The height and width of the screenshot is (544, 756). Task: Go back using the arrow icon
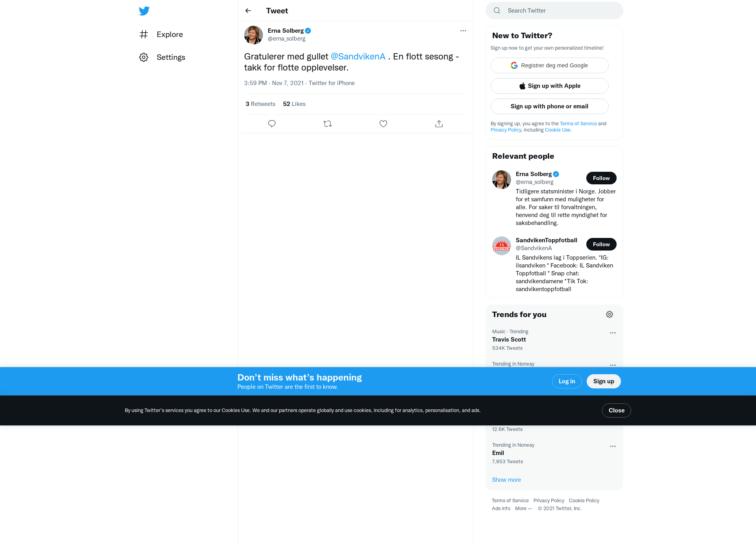tap(248, 11)
